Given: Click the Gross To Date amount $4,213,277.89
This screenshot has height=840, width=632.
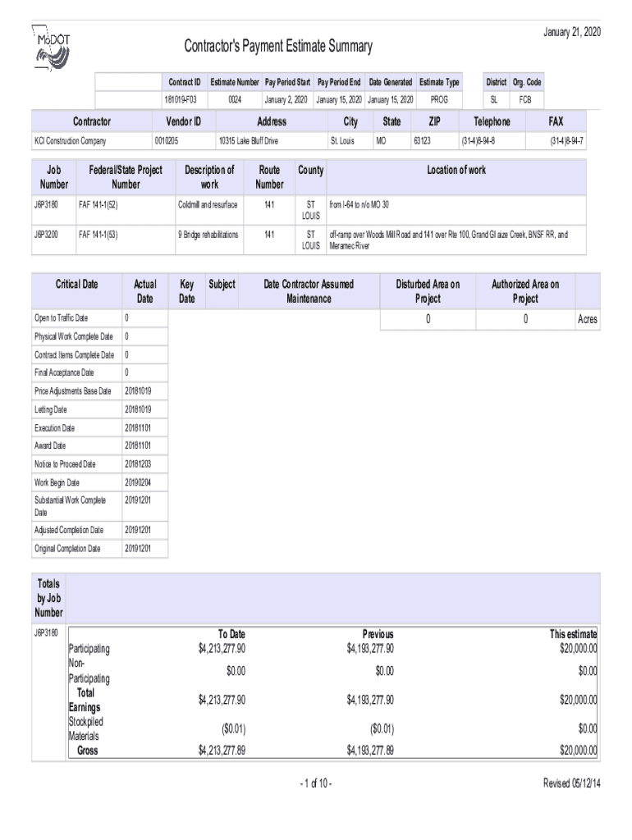Looking at the screenshot, I should 222,750.
